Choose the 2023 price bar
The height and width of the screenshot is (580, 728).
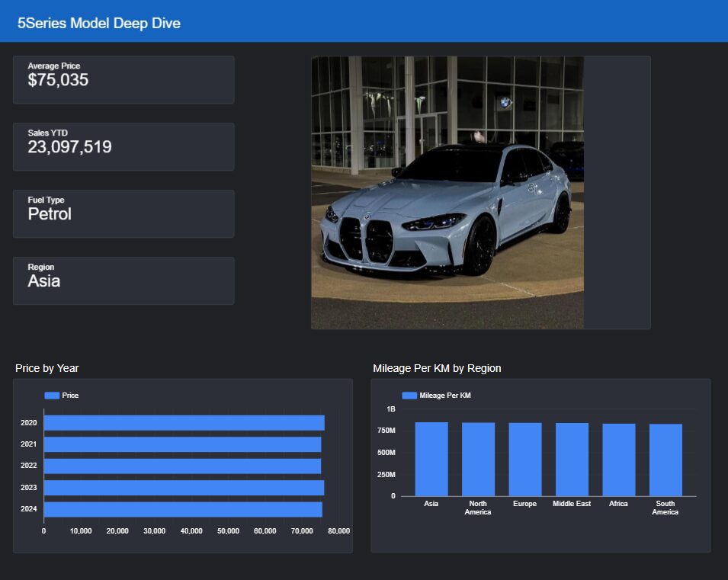[x=184, y=488]
